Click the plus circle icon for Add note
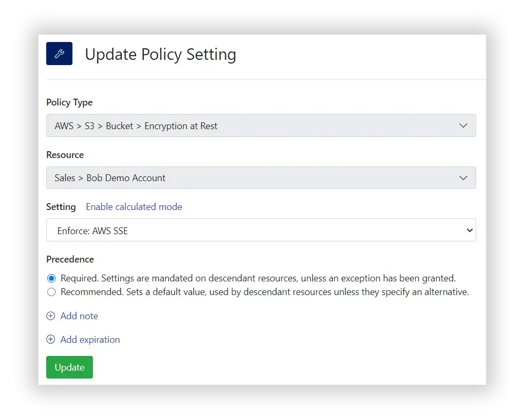525x420 pixels. 50,316
